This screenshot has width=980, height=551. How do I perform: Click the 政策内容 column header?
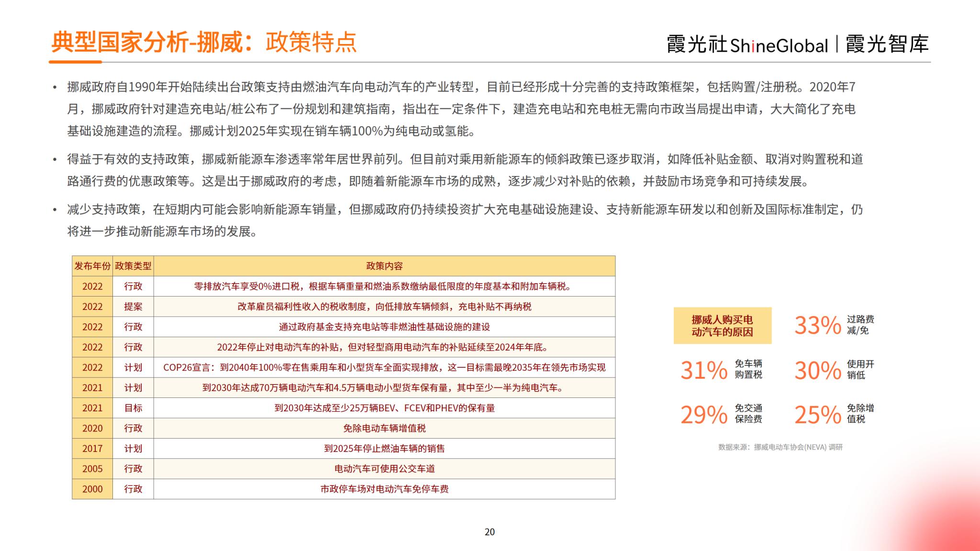384,266
